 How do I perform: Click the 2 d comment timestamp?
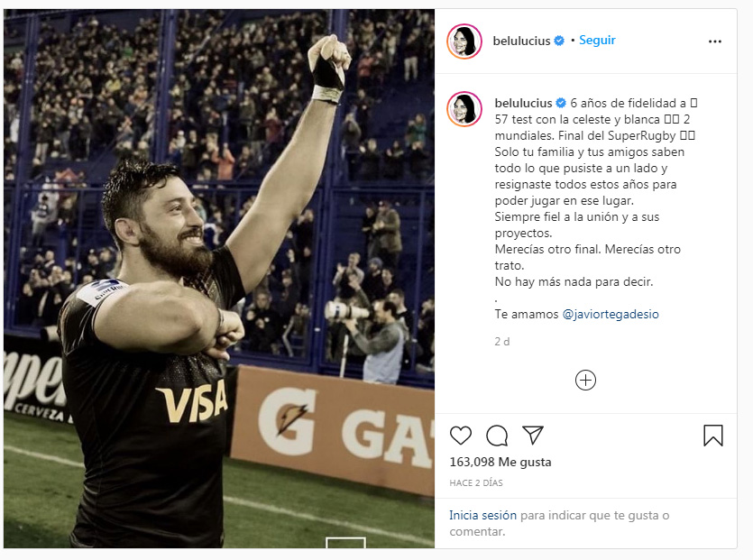501,342
